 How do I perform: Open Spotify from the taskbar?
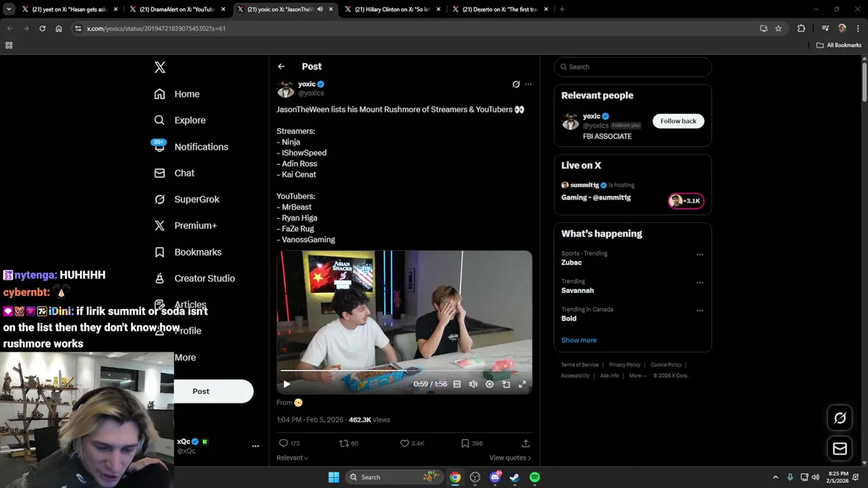(534, 477)
